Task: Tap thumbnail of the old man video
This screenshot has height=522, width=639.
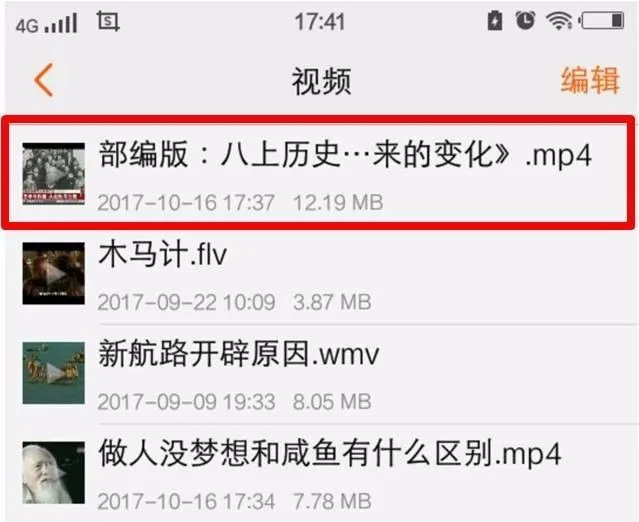Action: [x=53, y=473]
